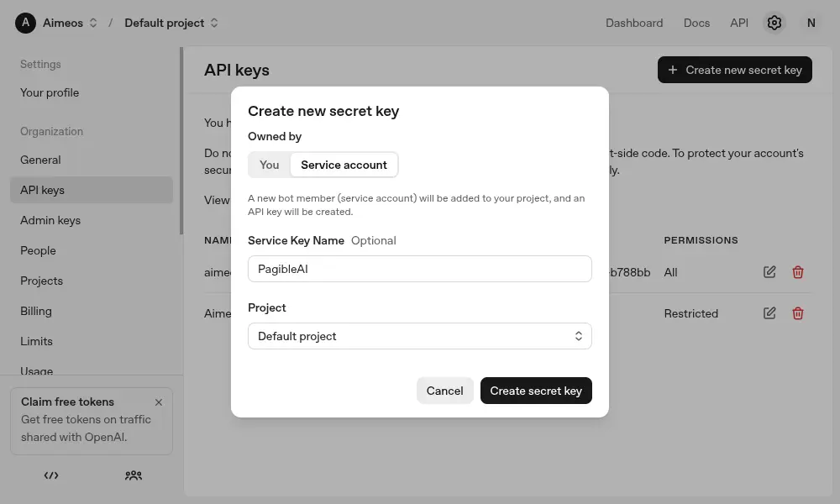Viewport: 840px width, 504px height.
Task: Open the Project dropdown in dialog
Action: 419,336
